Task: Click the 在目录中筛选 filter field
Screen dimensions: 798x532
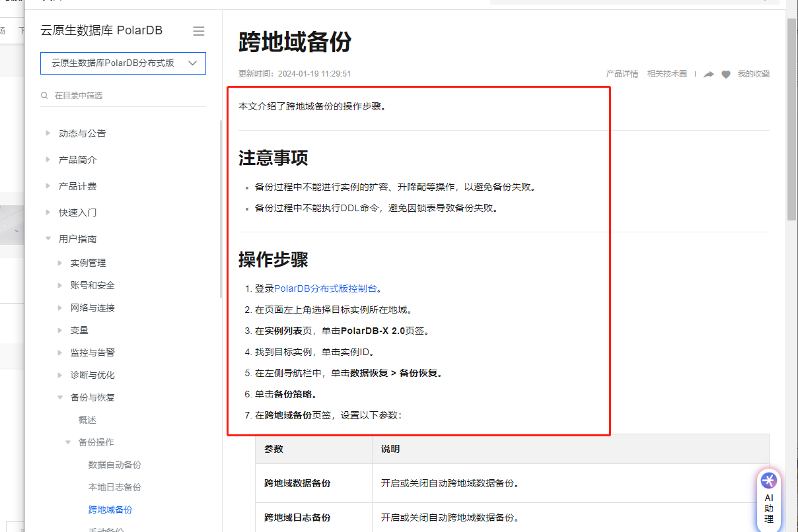Action: point(123,96)
